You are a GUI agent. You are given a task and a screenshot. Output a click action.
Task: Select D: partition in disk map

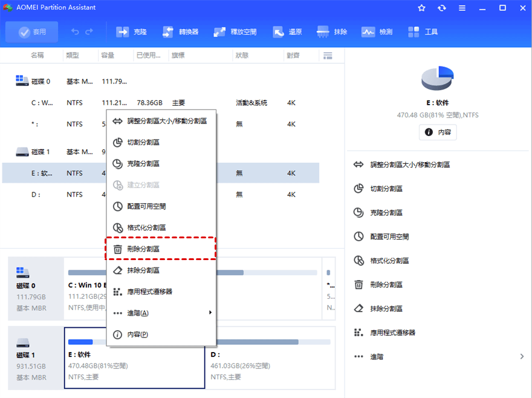[x=270, y=358]
